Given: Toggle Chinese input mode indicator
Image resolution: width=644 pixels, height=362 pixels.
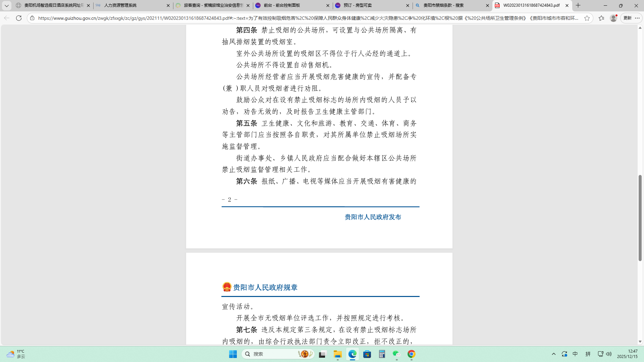Looking at the screenshot, I should [575, 354].
